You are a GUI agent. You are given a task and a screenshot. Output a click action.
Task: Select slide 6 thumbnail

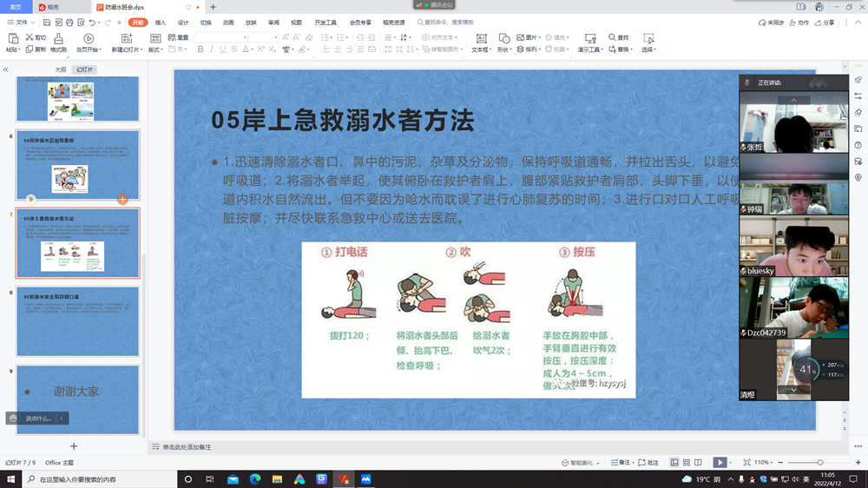coord(77,165)
